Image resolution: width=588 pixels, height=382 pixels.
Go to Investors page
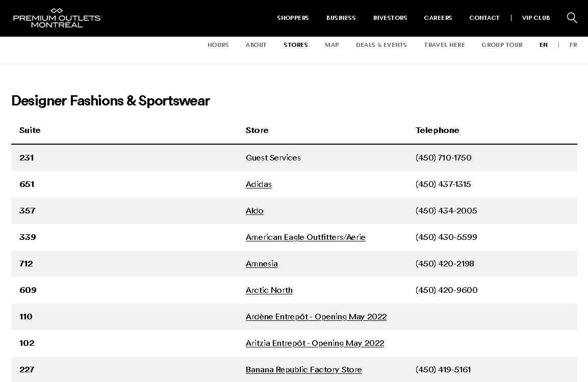(390, 18)
